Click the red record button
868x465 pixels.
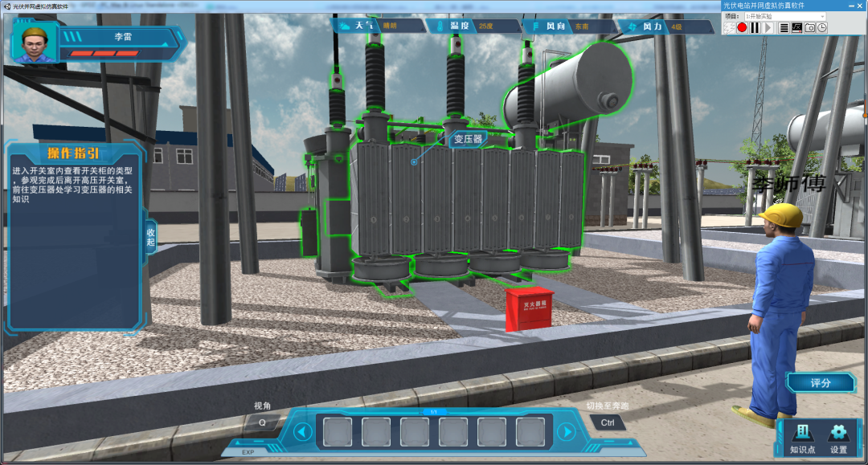pyautogui.click(x=742, y=27)
